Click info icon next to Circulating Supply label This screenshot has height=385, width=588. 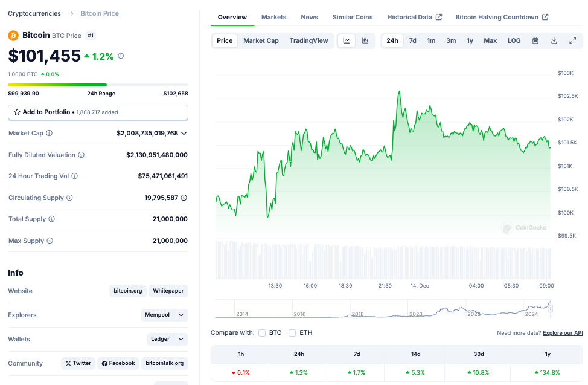pos(69,198)
